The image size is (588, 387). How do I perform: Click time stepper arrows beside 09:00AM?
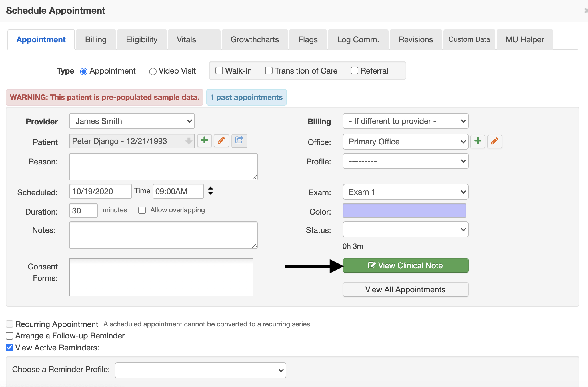tap(211, 191)
